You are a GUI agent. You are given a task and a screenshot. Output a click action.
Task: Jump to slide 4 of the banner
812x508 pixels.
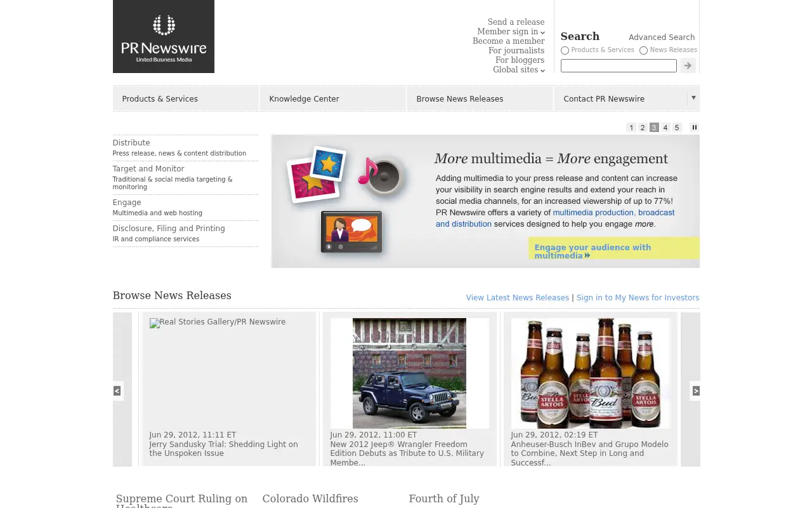665,128
